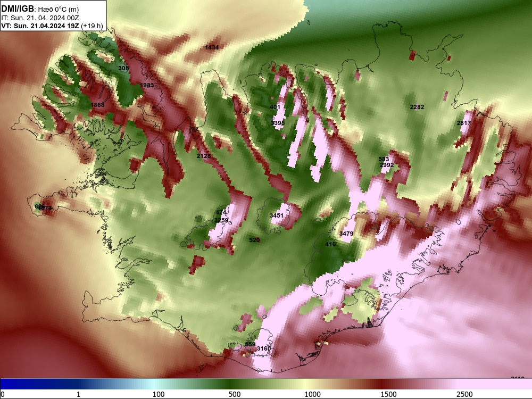Click the legend tick label 100
Image resolution: width=532 pixels, height=399 pixels.
pos(159,394)
